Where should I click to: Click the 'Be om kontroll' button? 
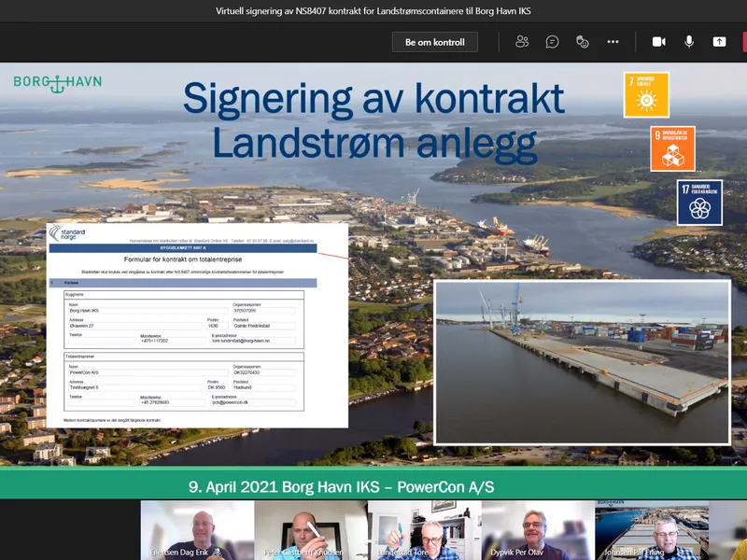point(434,42)
